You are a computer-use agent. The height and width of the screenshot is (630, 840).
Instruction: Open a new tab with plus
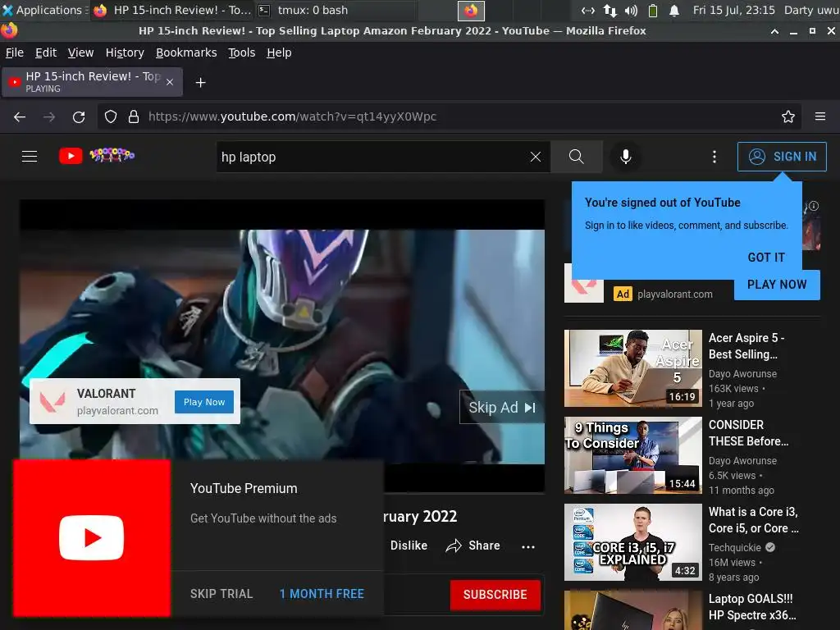click(200, 83)
